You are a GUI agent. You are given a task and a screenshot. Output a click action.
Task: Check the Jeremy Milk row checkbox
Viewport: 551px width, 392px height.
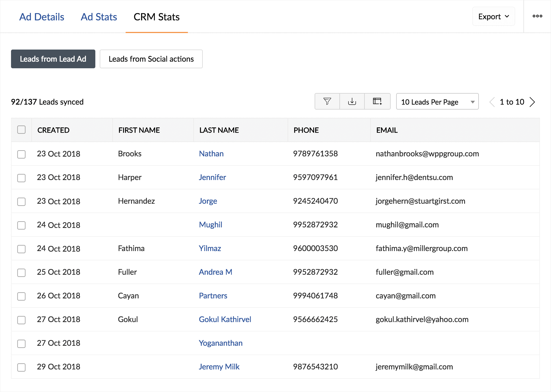[21, 367]
